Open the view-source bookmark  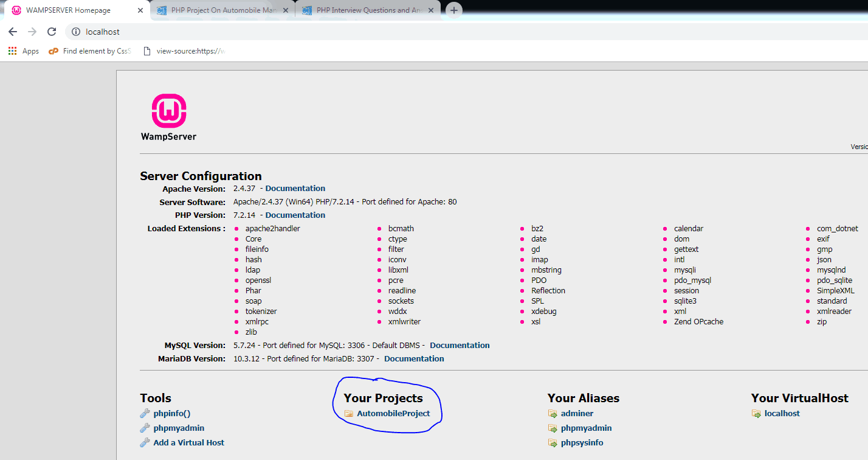coord(184,51)
